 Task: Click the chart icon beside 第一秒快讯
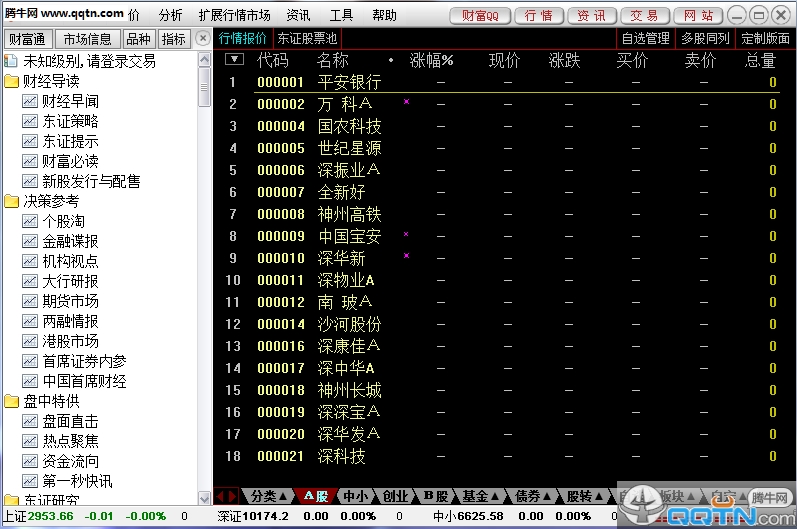tap(29, 481)
